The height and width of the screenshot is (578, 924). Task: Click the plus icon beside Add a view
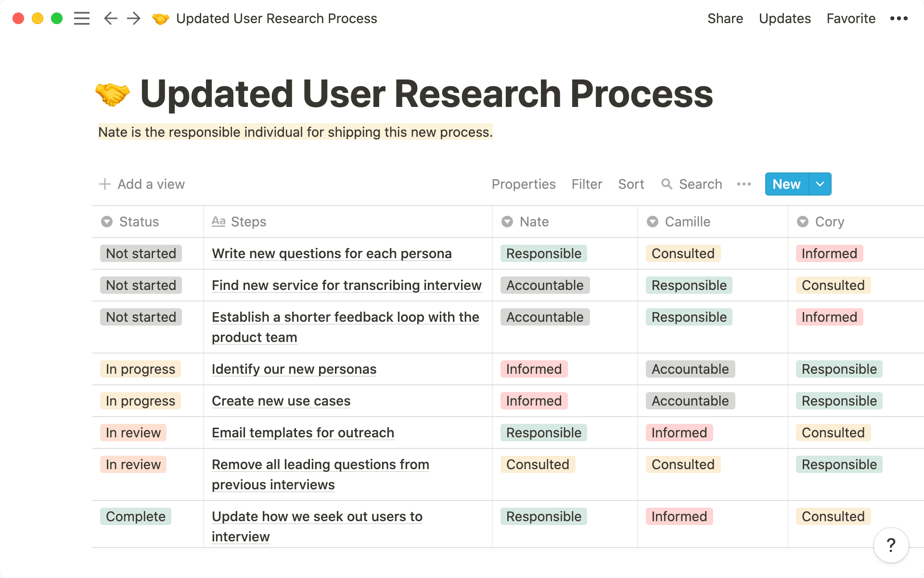104,184
